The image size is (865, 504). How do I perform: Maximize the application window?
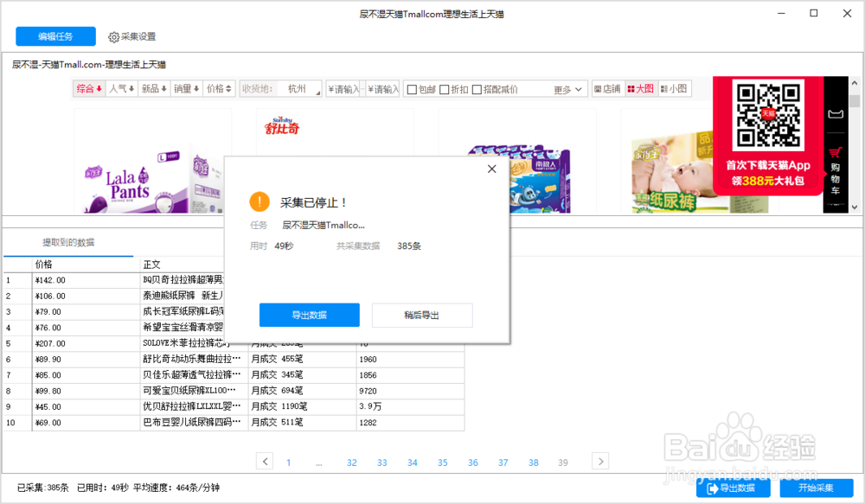(814, 13)
